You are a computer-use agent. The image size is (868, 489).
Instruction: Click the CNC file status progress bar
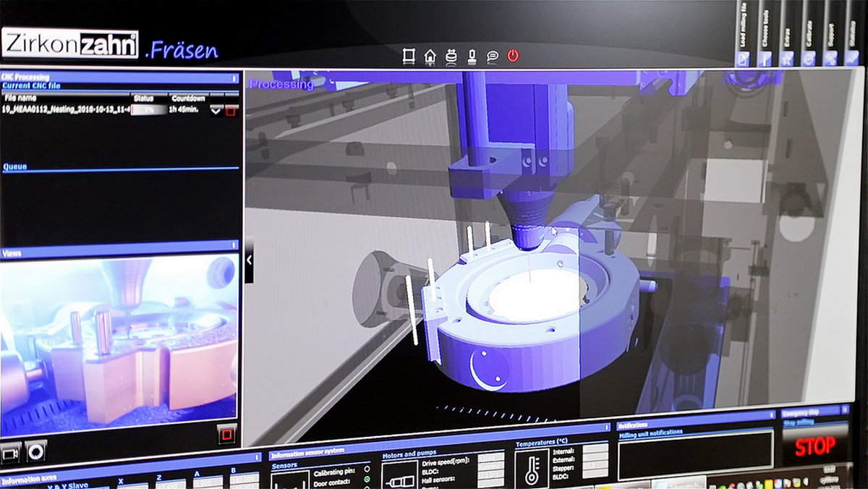coord(148,110)
